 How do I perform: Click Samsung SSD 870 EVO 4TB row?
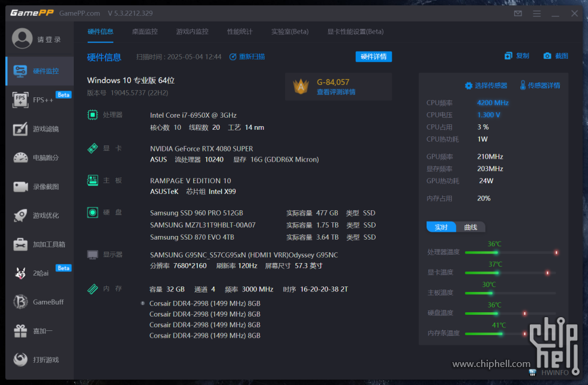(x=263, y=237)
